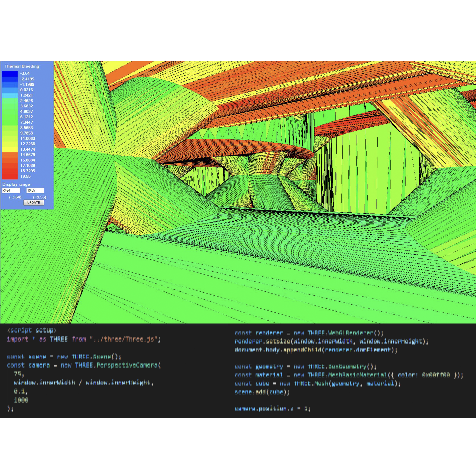476x475 pixels.
Task: Click the 'const material = new THREE.MeshBasicMaterial' line
Action: [x=349, y=375]
